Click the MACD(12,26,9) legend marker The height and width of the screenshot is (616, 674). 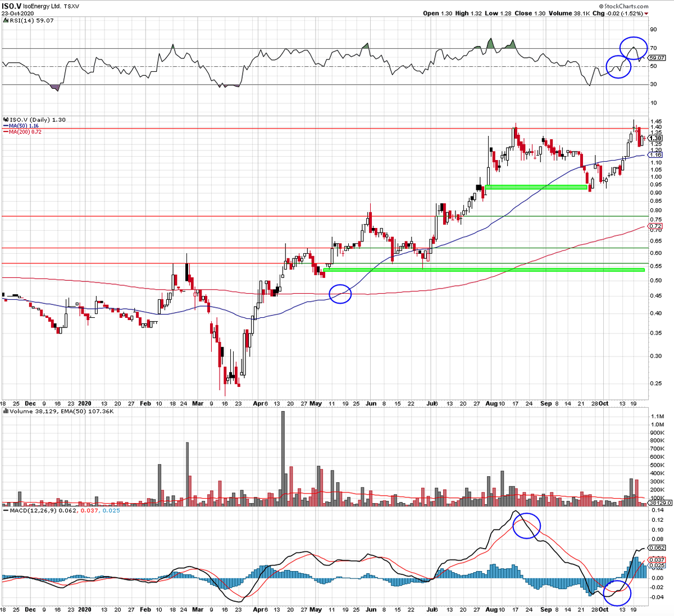[x=6, y=510]
